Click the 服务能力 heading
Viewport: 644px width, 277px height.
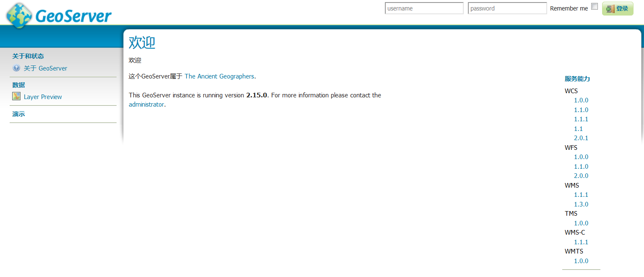tap(577, 78)
